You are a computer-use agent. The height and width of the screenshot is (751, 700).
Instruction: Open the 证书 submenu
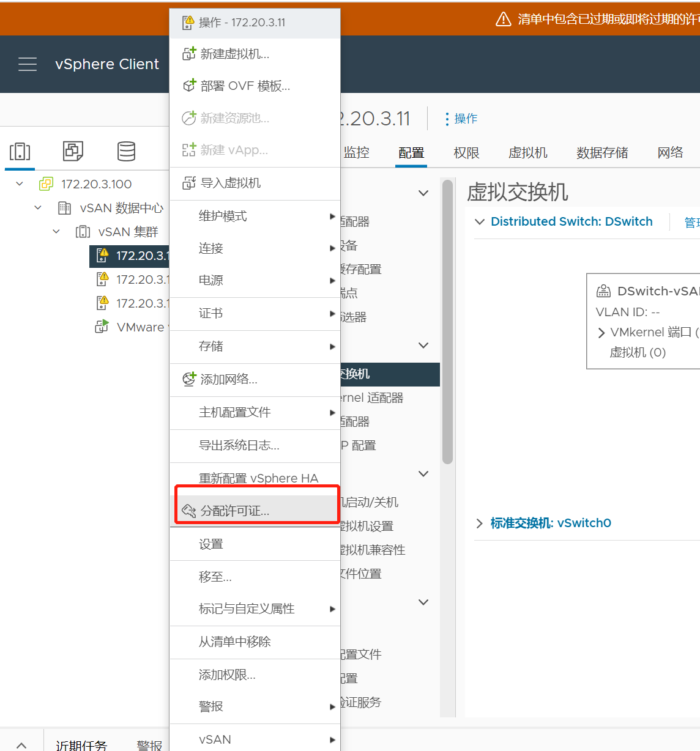pyautogui.click(x=255, y=313)
